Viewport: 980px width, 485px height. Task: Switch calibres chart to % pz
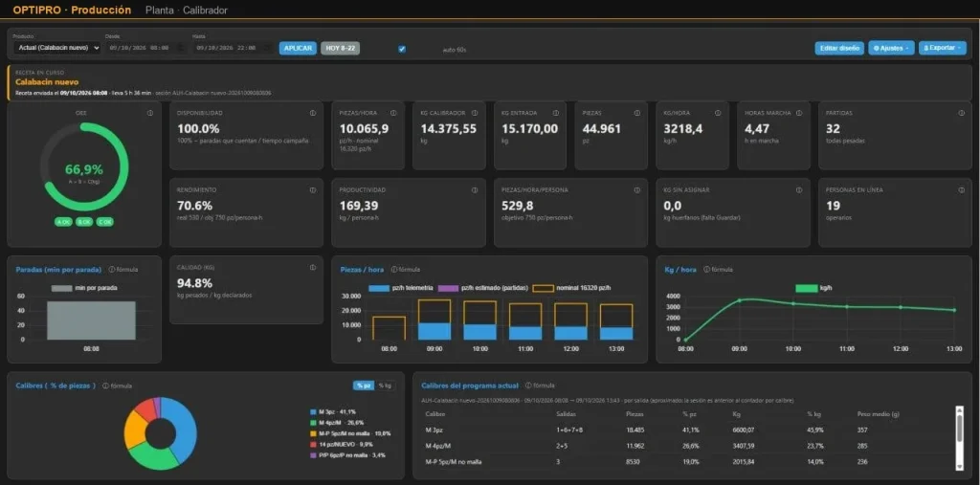tap(364, 386)
